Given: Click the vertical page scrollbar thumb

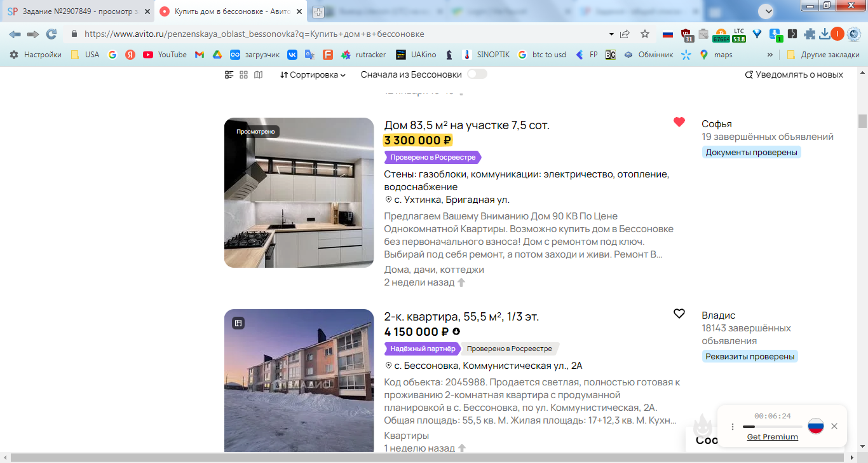Looking at the screenshot, I should [x=862, y=121].
